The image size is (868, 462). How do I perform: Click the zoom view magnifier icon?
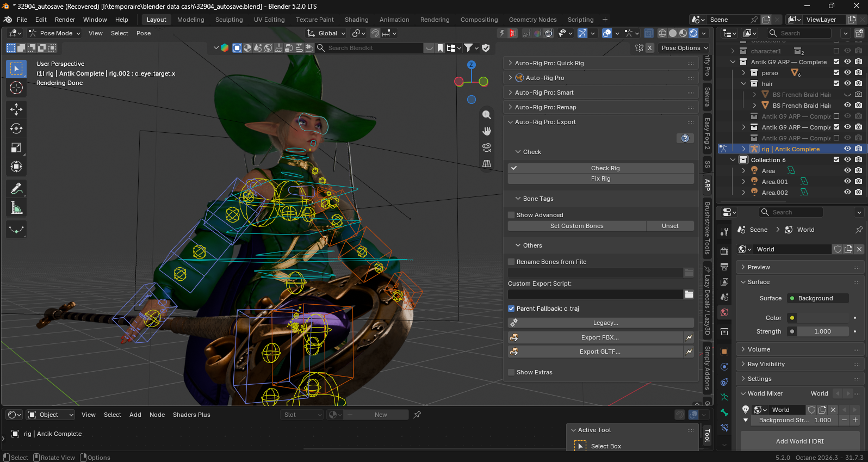[x=487, y=115]
